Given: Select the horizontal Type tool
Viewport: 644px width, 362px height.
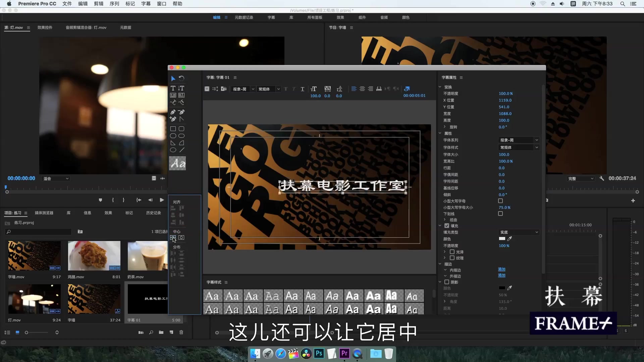Looking at the screenshot, I should coord(173,88).
